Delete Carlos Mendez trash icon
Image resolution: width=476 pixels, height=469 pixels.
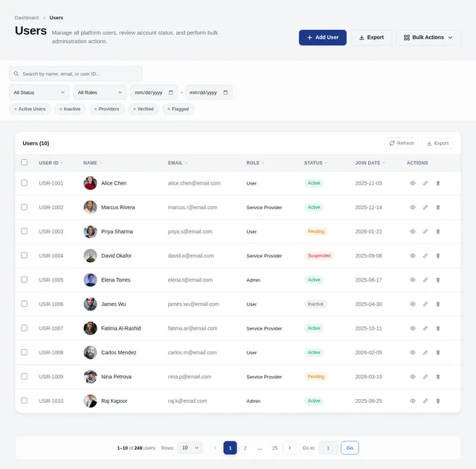[x=438, y=352]
